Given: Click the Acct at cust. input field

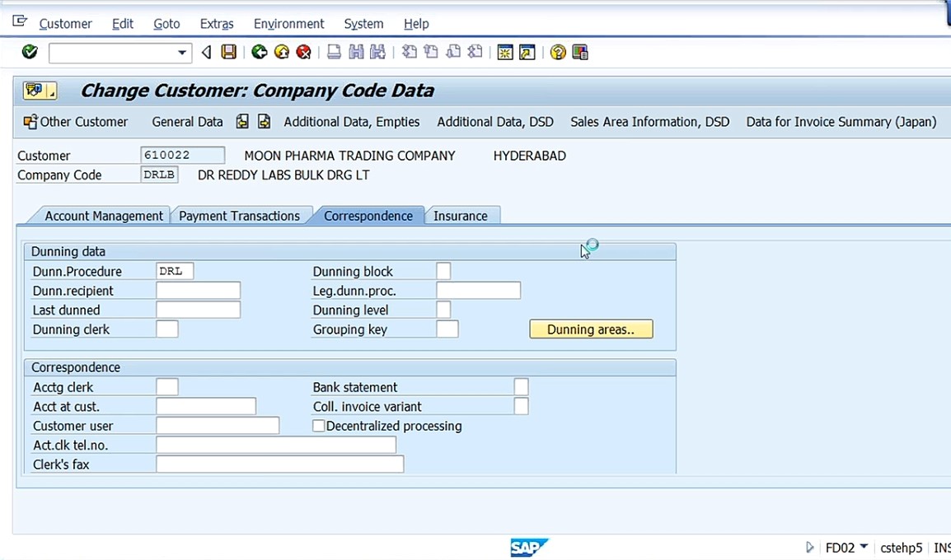Looking at the screenshot, I should click(x=206, y=406).
